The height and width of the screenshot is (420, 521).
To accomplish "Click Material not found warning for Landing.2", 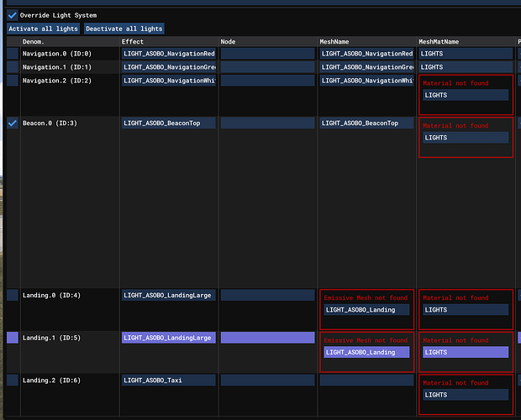I will click(x=455, y=383).
